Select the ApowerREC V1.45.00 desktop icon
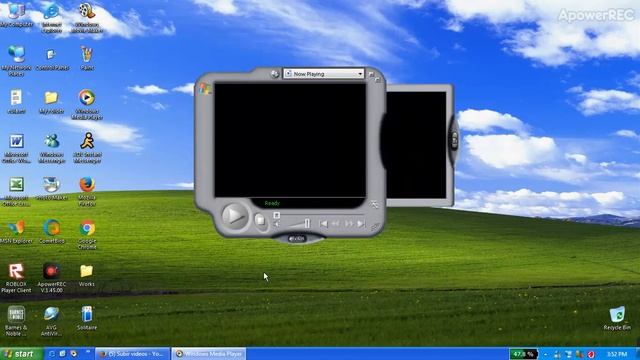This screenshot has height=360, width=640. (x=51, y=278)
